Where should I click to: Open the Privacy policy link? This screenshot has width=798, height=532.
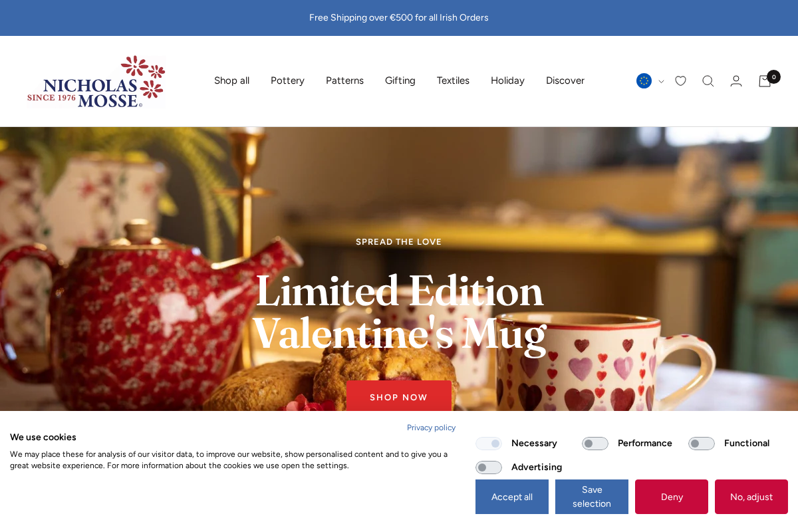coord(431,428)
